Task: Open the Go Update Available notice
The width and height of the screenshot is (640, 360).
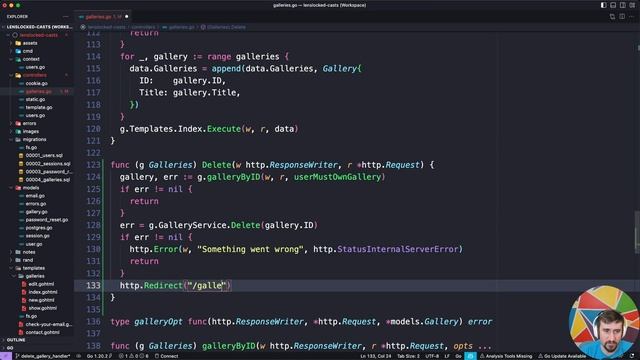Action: 562,356
